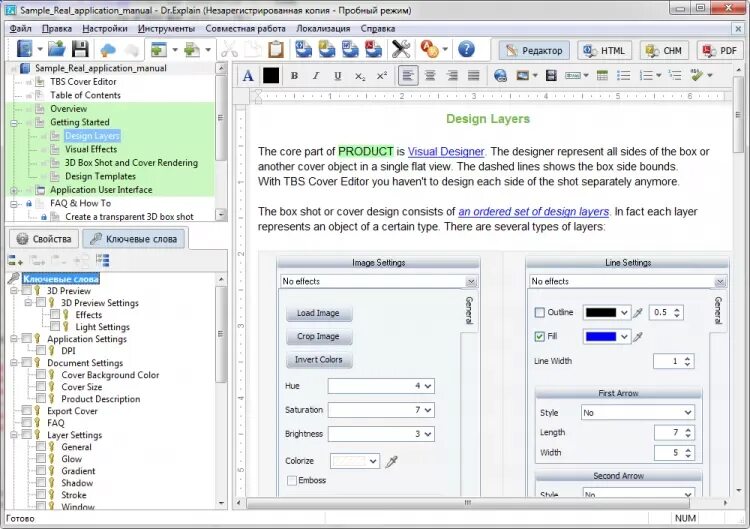Click the export to PDF toolbar icon

point(373,49)
